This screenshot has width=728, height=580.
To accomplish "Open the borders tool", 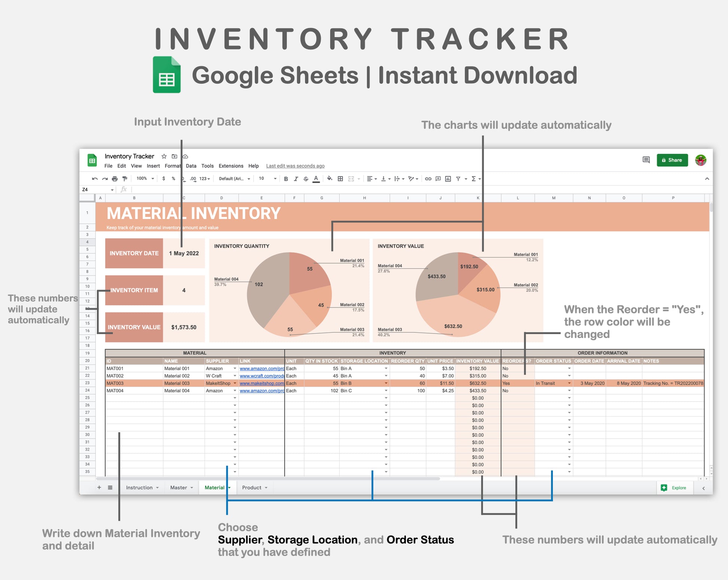I will pos(340,179).
